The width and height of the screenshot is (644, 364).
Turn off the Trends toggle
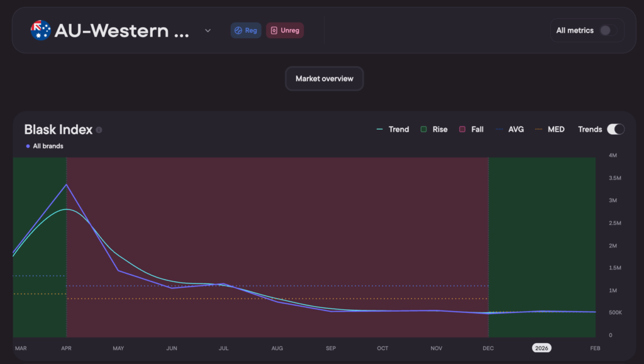pos(615,129)
